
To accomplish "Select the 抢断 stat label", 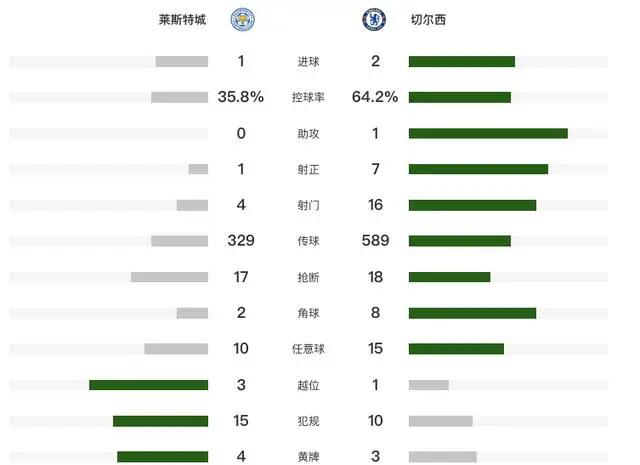I will (x=308, y=278).
